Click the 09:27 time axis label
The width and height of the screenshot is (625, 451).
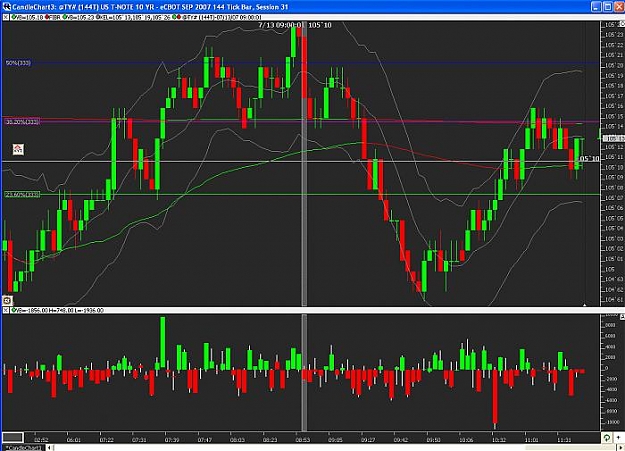(368, 440)
